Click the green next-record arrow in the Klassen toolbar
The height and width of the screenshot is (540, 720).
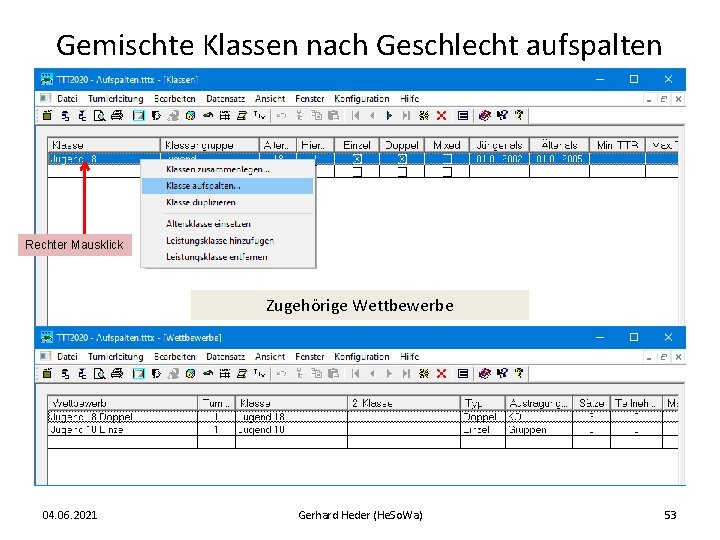[389, 116]
